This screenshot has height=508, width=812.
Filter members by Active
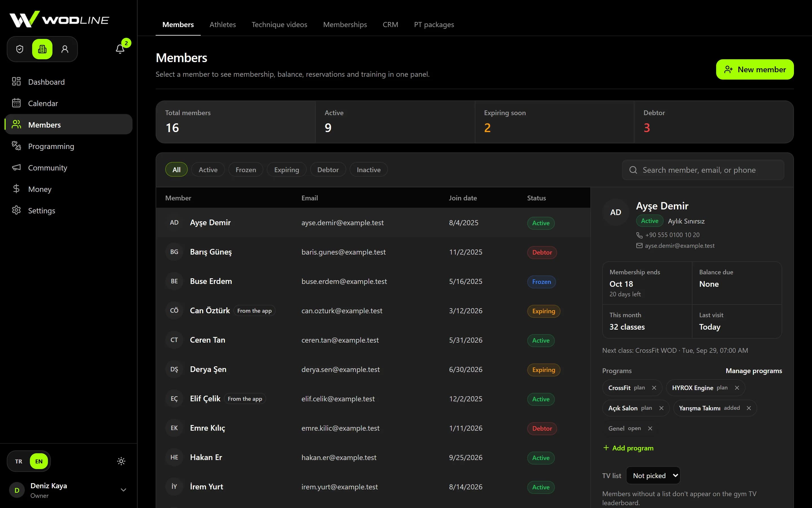tap(208, 170)
